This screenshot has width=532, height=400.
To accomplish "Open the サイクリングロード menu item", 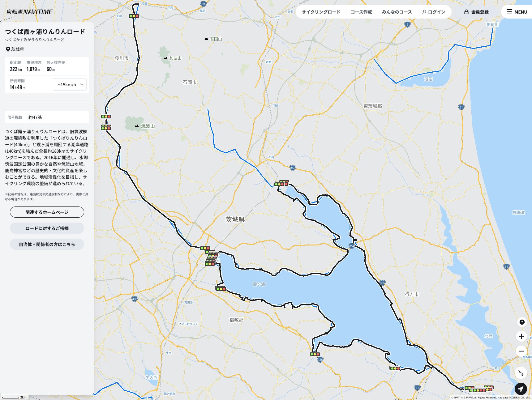I will (x=321, y=12).
